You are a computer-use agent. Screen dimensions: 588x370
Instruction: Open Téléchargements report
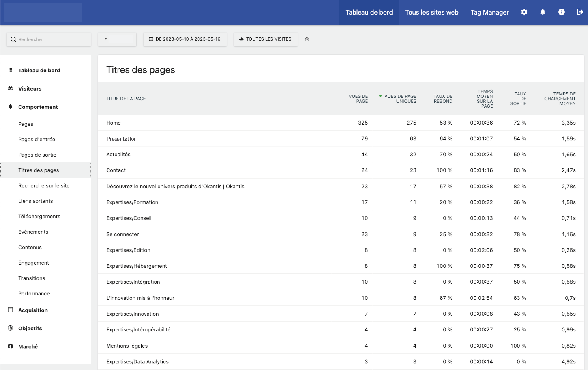coord(39,216)
